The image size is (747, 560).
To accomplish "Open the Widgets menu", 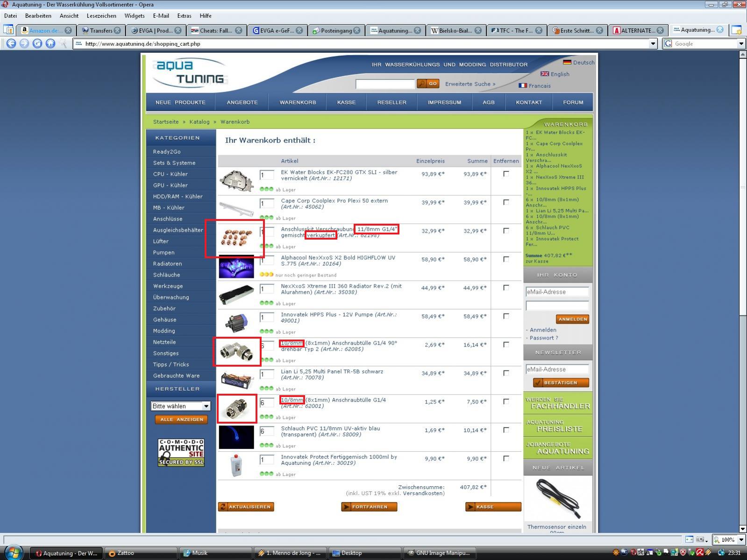I will pos(135,15).
